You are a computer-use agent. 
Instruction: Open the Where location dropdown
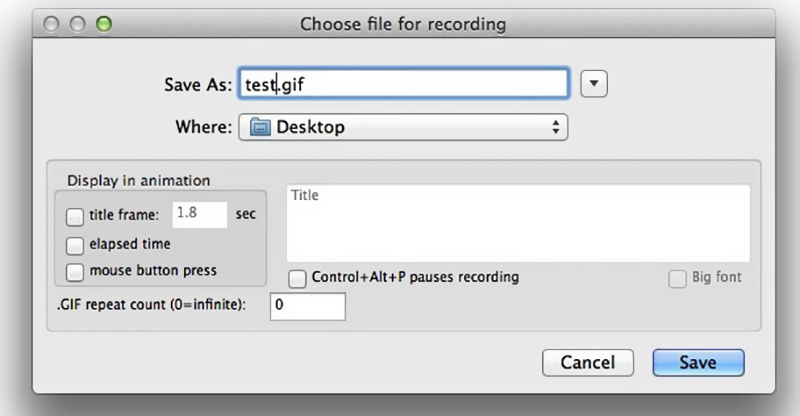point(403,127)
